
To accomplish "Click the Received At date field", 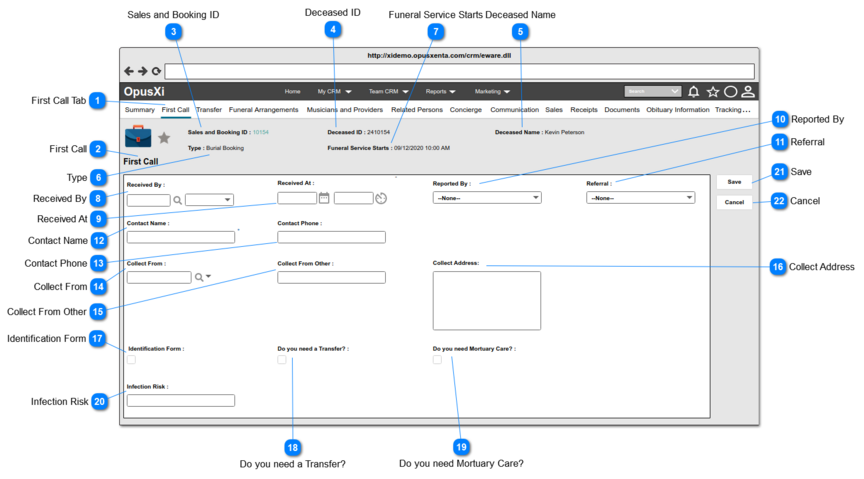I will (x=297, y=198).
